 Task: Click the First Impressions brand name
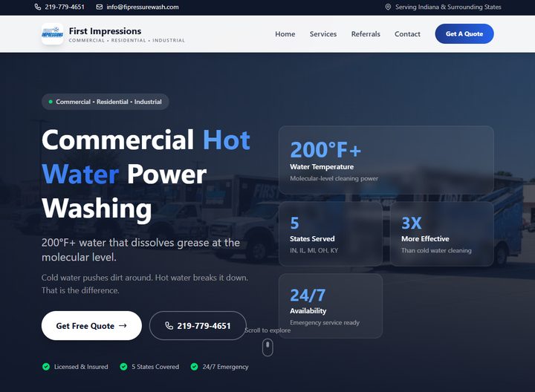click(105, 31)
